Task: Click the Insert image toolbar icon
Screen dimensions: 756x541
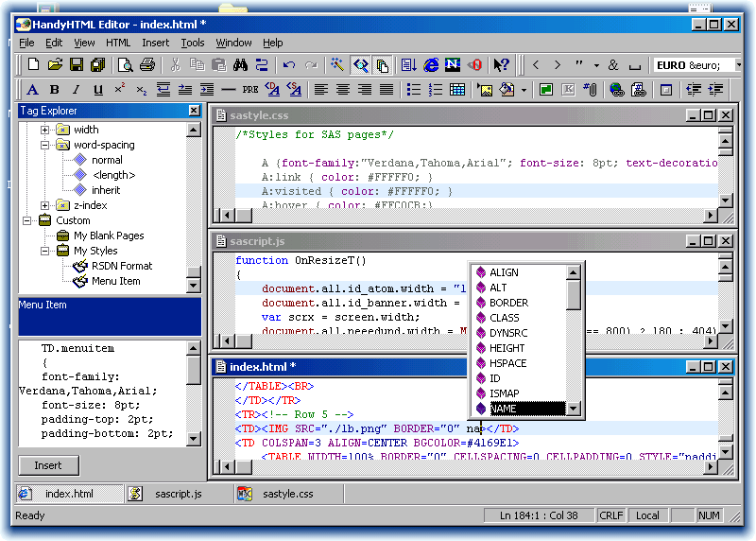Action: [485, 90]
